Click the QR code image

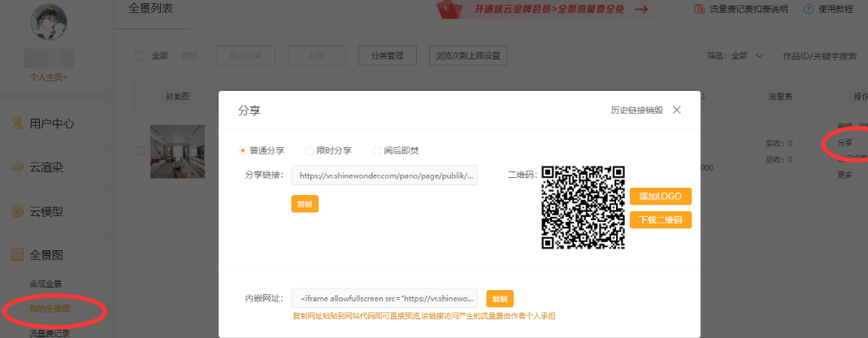click(583, 207)
